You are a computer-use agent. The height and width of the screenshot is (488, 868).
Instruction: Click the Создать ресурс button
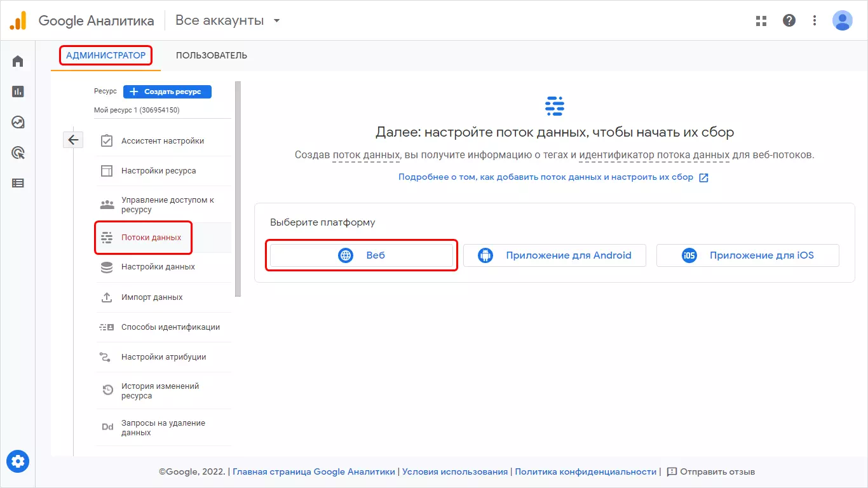(x=167, y=91)
